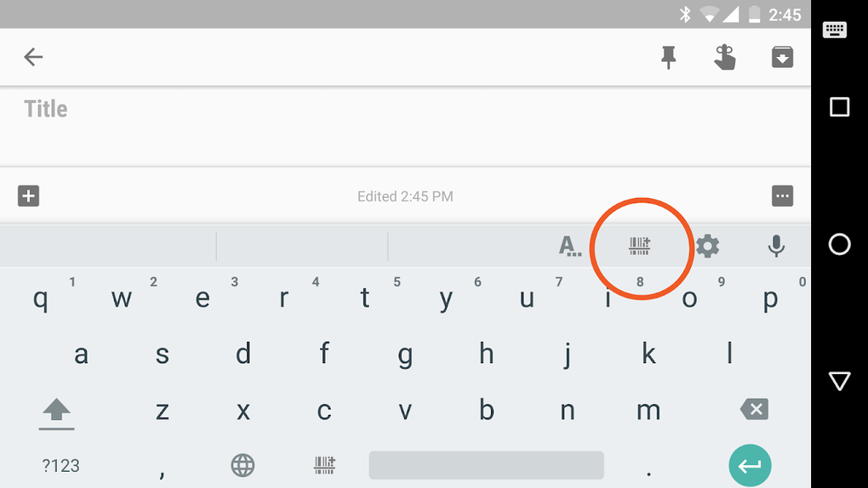Open the plus add-content menu
This screenshot has width=868, height=488.
pos(28,196)
